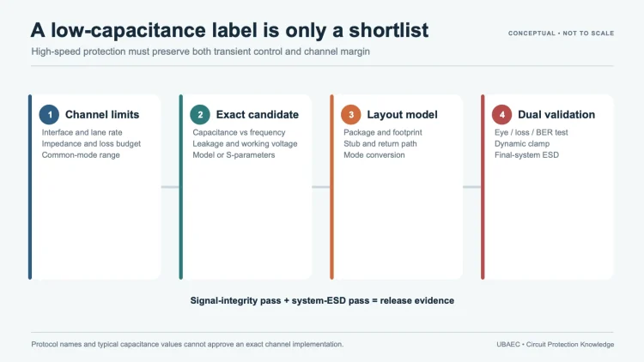Click the Final-system ESD item
This screenshot has height=362, width=644.
[526, 155]
